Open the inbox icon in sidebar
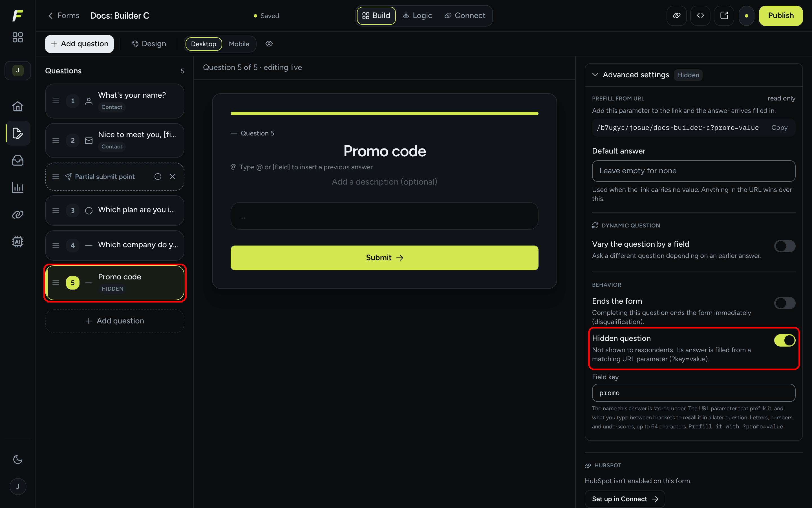Viewport: 812px width, 508px height. (x=17, y=160)
